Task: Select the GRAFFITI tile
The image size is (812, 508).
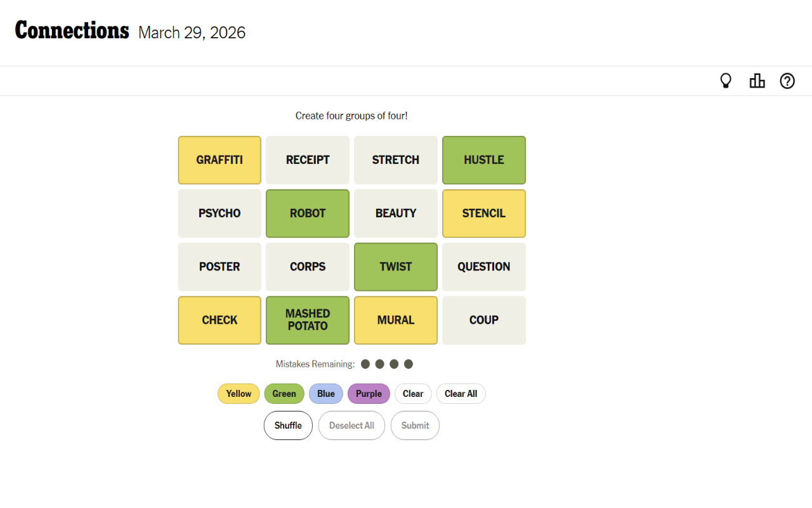Action: tap(219, 160)
